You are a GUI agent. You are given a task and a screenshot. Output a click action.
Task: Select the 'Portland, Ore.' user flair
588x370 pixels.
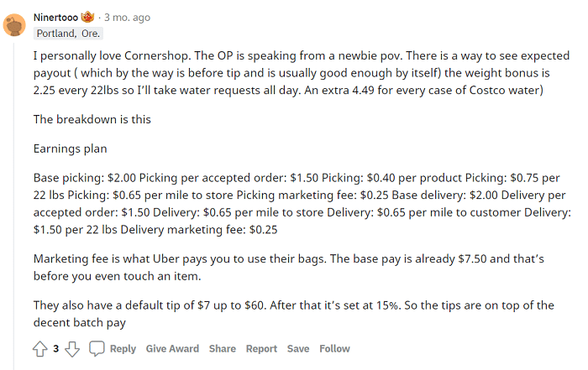68,34
